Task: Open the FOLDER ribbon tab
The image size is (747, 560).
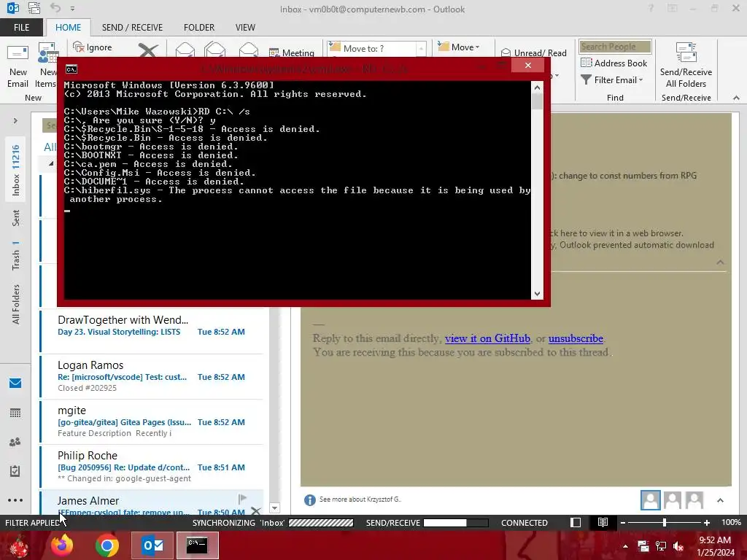Action: pos(198,27)
